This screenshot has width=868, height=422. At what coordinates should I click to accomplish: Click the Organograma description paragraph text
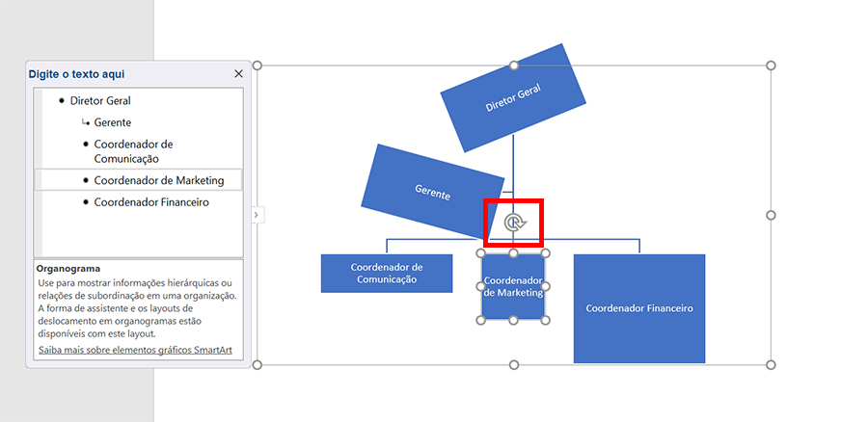click(137, 308)
